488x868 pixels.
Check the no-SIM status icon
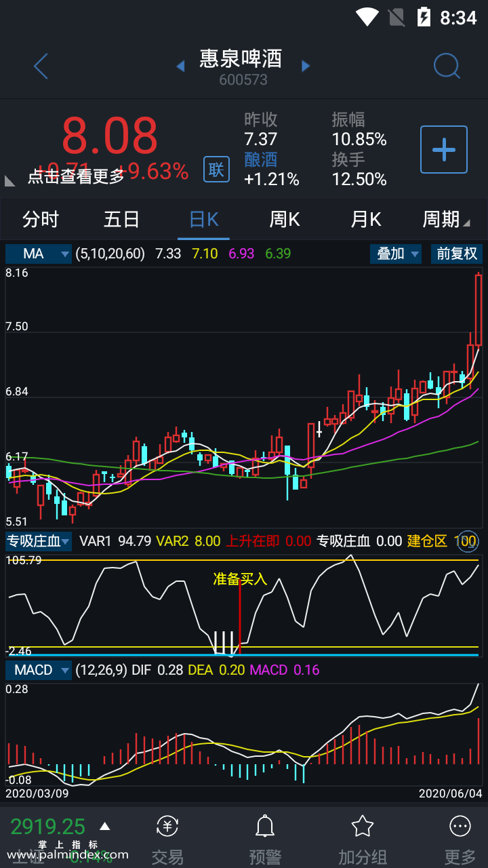(396, 17)
